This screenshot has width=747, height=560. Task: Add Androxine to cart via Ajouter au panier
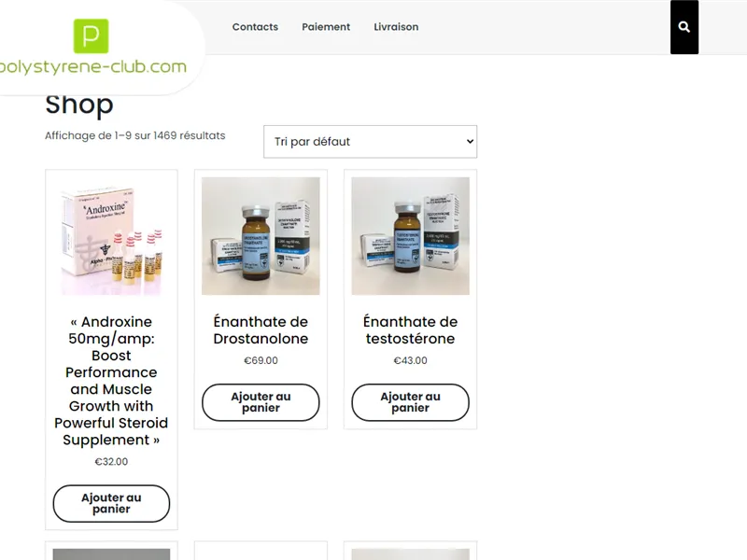tap(111, 503)
